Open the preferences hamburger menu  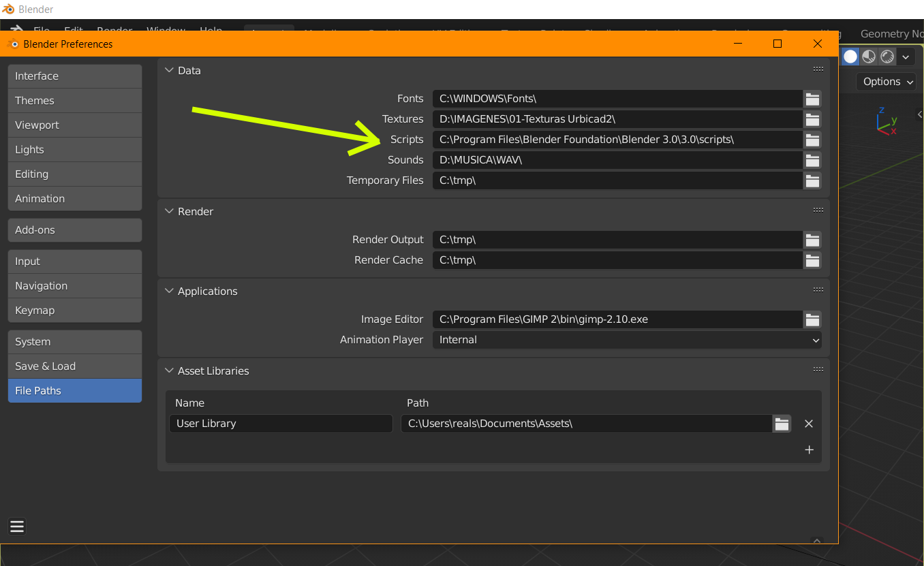pyautogui.click(x=17, y=526)
